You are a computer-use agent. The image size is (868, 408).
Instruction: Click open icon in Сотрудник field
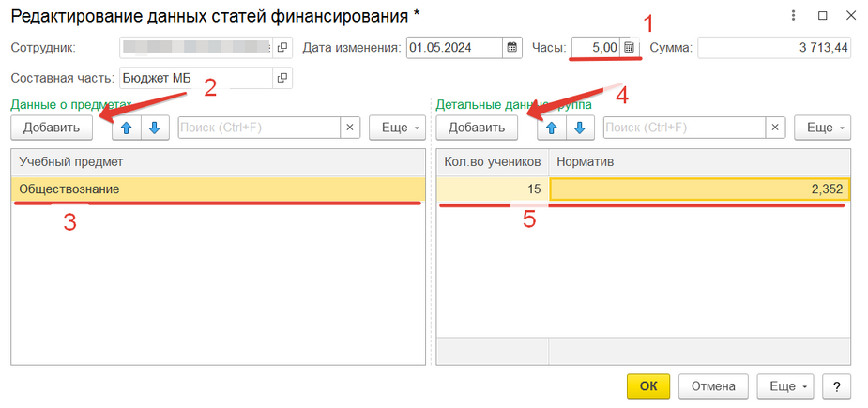pyautogui.click(x=282, y=47)
